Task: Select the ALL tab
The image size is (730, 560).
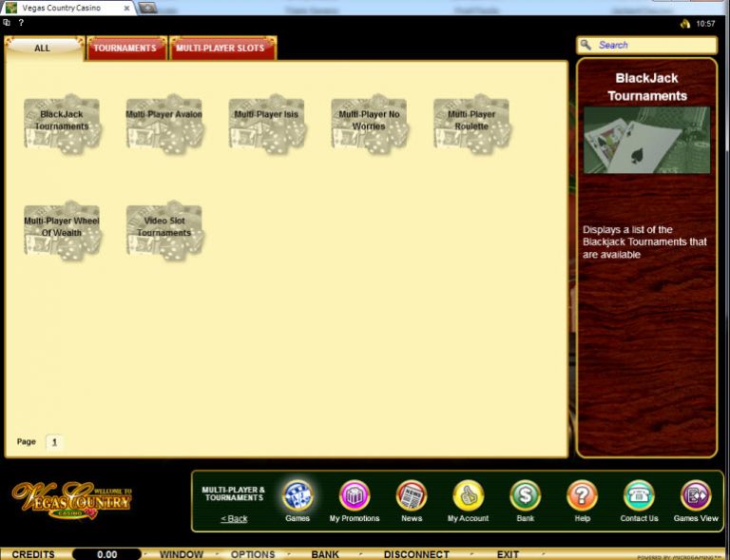Action: click(45, 48)
